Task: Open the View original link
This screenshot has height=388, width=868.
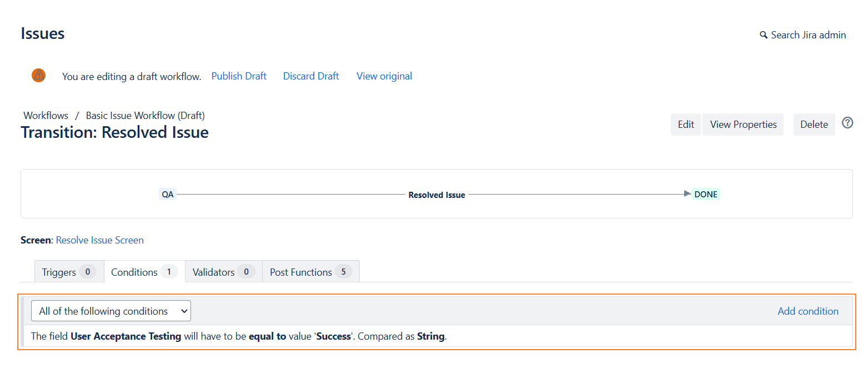Action: (384, 76)
